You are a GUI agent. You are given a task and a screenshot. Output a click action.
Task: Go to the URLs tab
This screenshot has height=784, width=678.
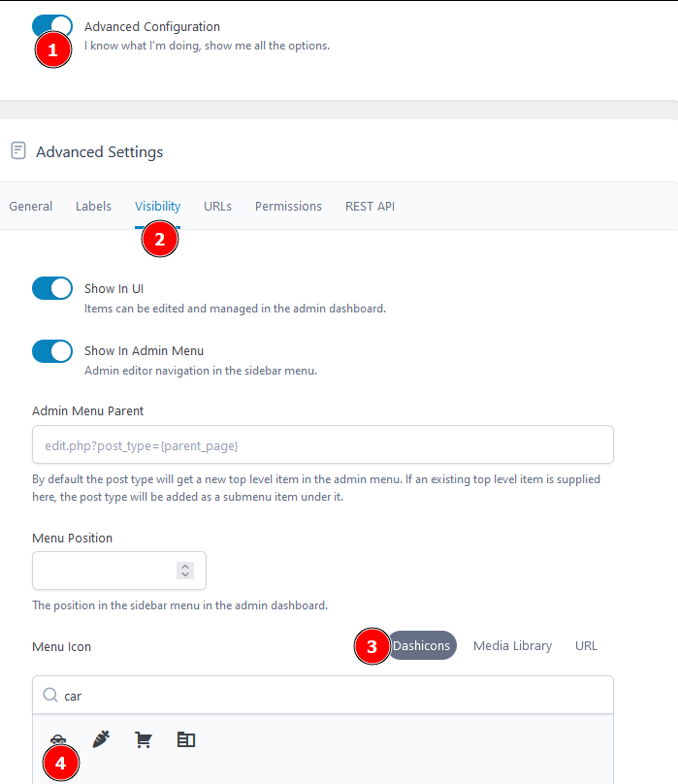pyautogui.click(x=217, y=206)
